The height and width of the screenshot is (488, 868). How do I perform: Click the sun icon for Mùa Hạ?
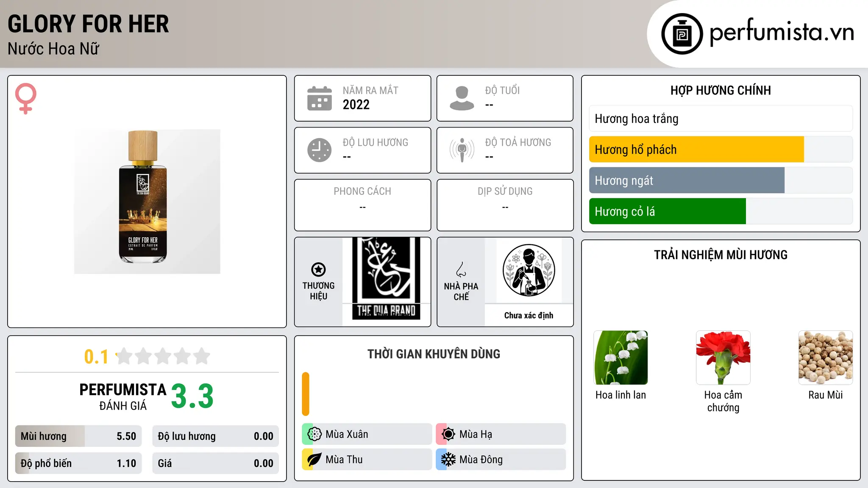click(x=448, y=434)
